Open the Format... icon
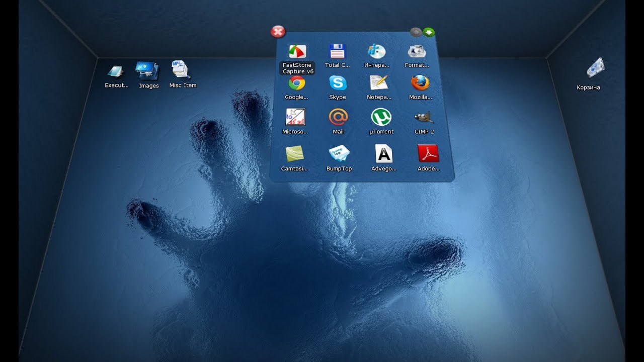Screen dimensions: 644x362 [417, 51]
